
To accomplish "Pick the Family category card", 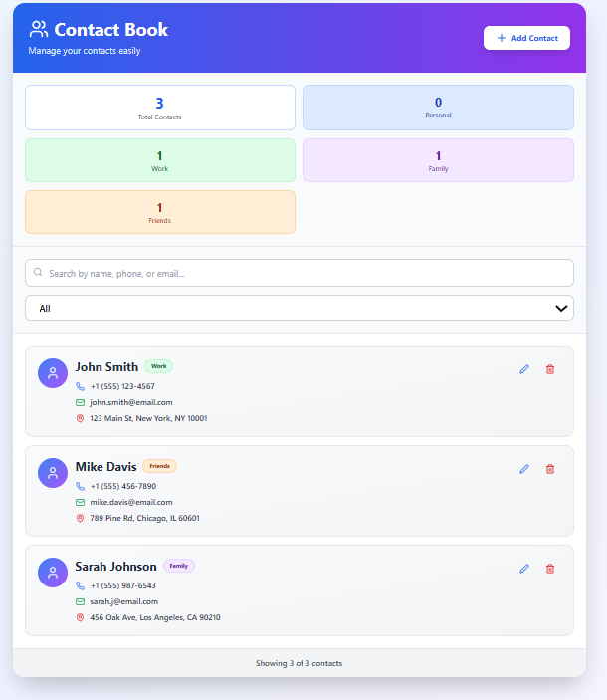I will tap(438, 160).
